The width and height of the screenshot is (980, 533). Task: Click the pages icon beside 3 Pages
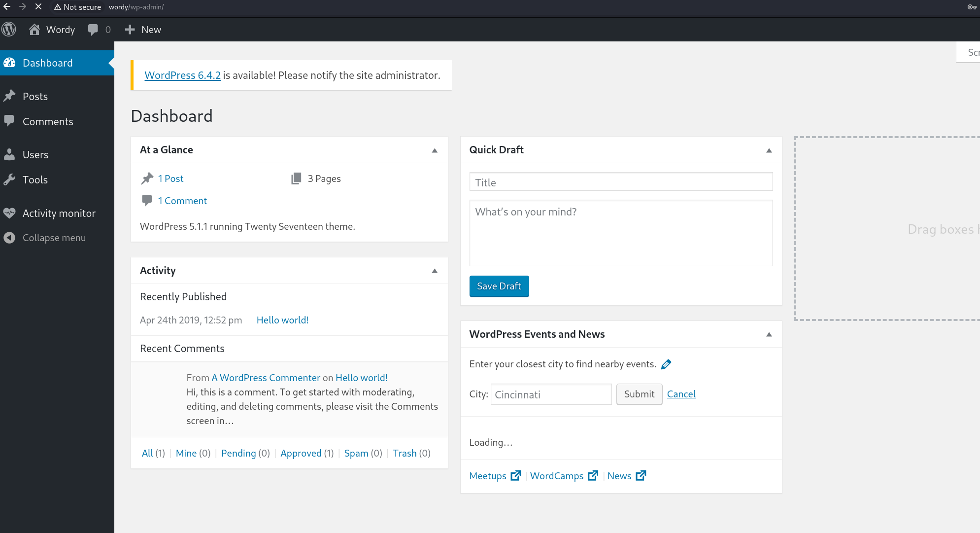click(296, 178)
